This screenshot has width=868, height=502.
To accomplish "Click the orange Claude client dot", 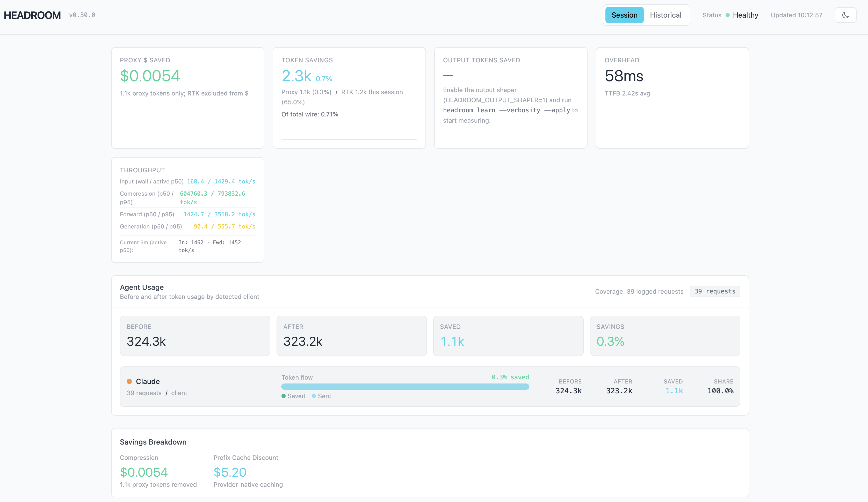I will coord(129,381).
